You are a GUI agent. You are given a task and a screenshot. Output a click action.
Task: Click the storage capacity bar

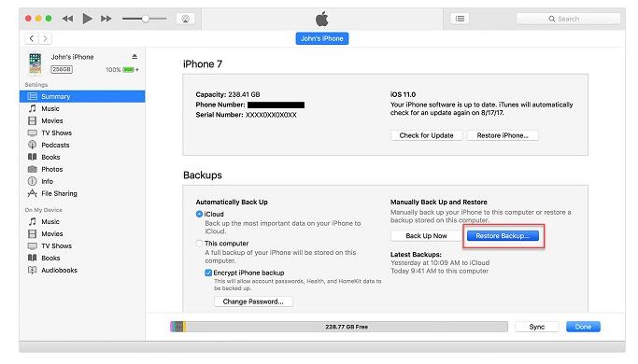(x=339, y=327)
